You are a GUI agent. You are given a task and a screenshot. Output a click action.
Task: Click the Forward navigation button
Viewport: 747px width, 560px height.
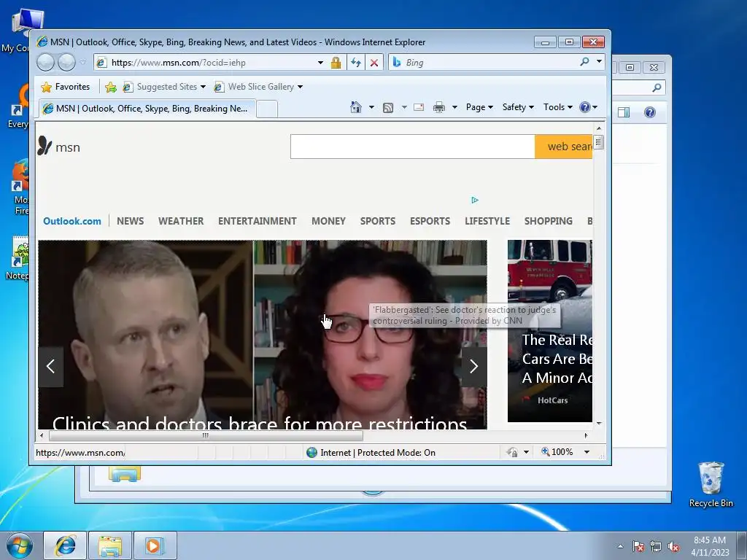click(66, 63)
